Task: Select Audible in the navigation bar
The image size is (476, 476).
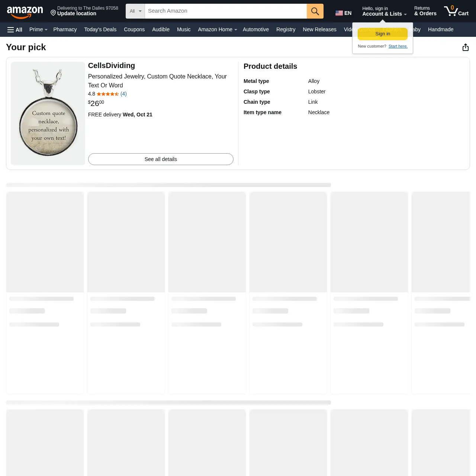Action: [x=161, y=29]
